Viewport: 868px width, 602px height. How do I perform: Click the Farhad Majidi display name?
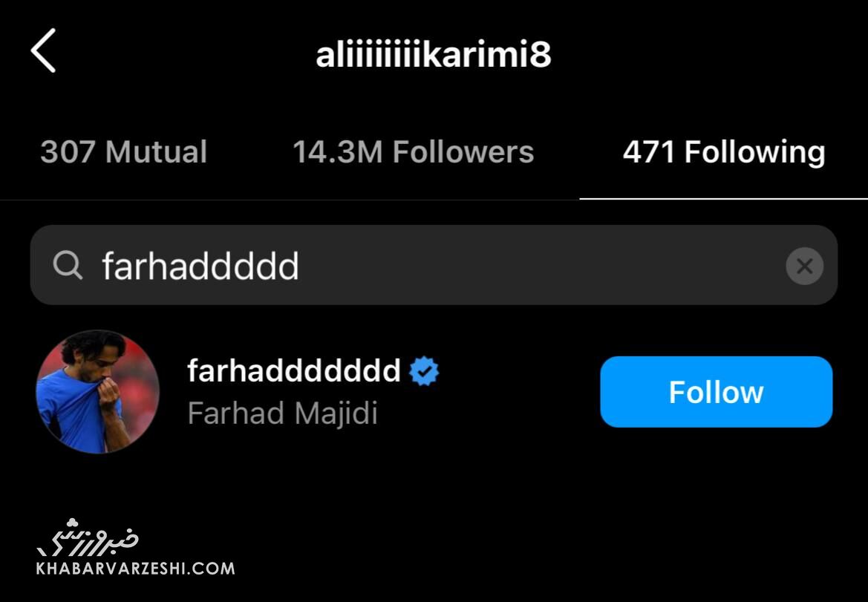282,413
